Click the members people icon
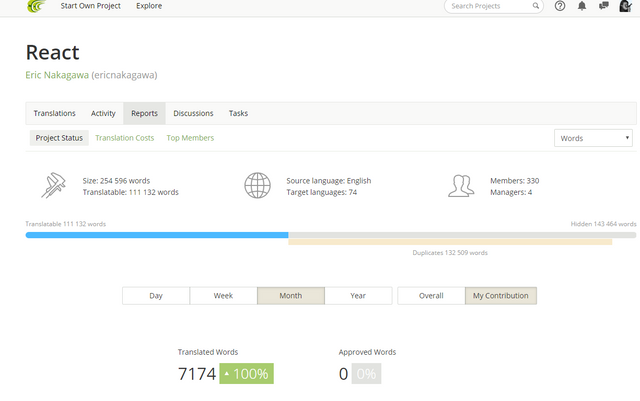 pos(461,186)
